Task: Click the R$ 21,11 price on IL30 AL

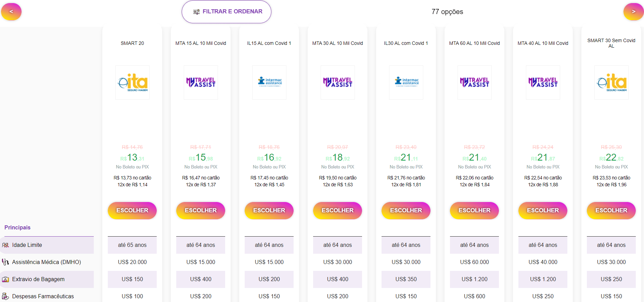Action: point(406,158)
